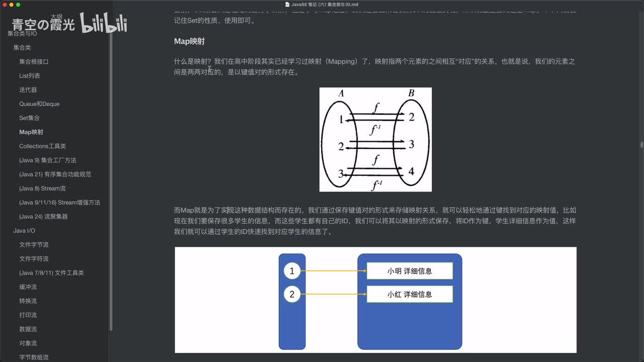The width and height of the screenshot is (644, 362).
Task: Open (Java 21) 有序集合功能规范 entry
Action: point(55,174)
